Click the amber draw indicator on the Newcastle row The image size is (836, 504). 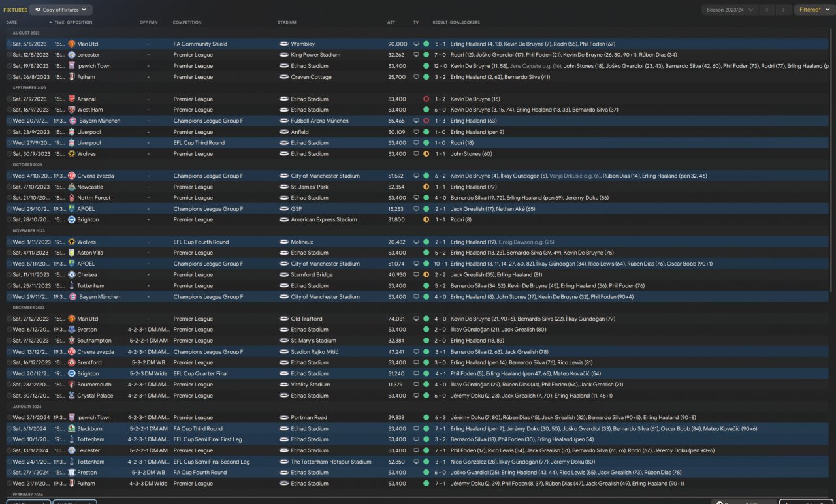426,187
